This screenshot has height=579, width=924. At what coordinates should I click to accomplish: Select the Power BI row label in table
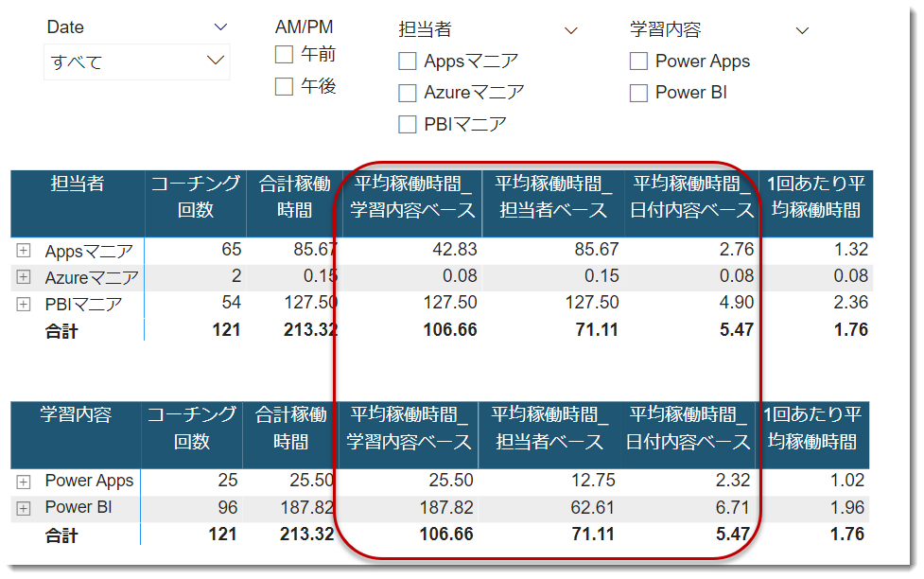pyautogui.click(x=78, y=507)
